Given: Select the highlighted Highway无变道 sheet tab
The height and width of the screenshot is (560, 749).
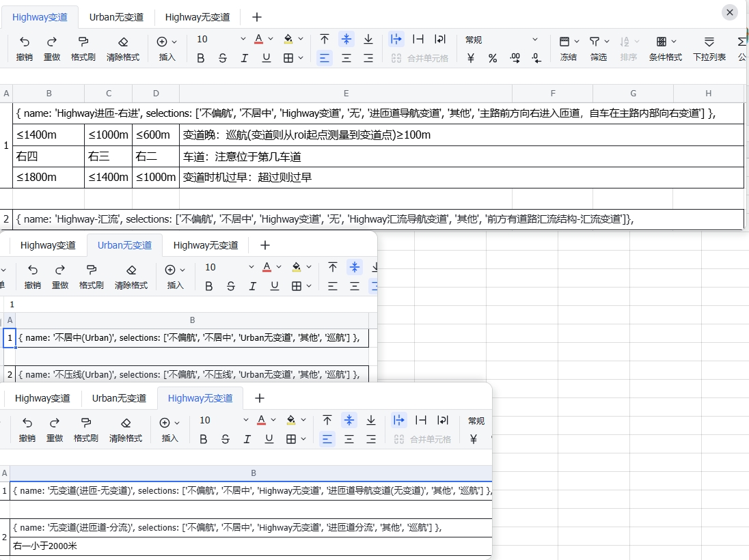Looking at the screenshot, I should pyautogui.click(x=200, y=398).
